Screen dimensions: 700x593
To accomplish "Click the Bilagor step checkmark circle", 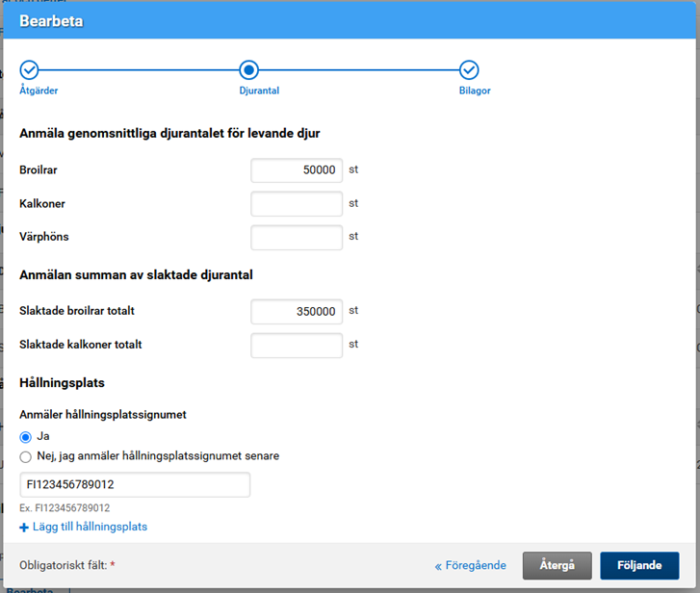I will (469, 69).
